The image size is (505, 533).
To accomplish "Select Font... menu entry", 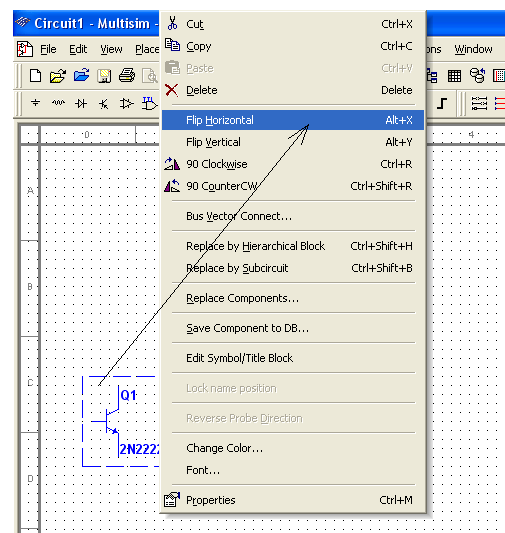I will click(x=293, y=470).
